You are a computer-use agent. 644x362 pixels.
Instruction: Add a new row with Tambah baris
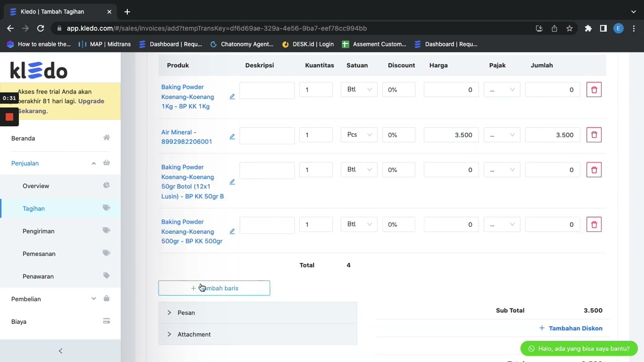[x=214, y=288]
